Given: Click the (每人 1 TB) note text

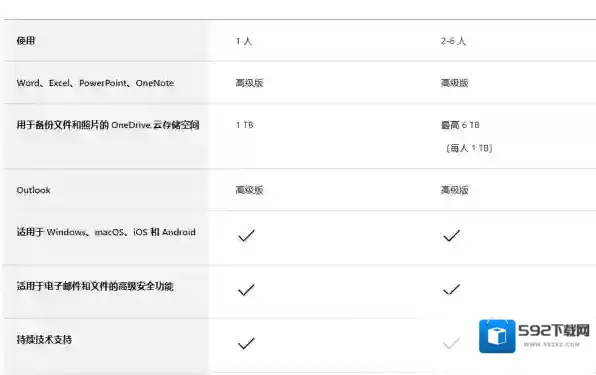Looking at the screenshot, I should pyautogui.click(x=469, y=148).
